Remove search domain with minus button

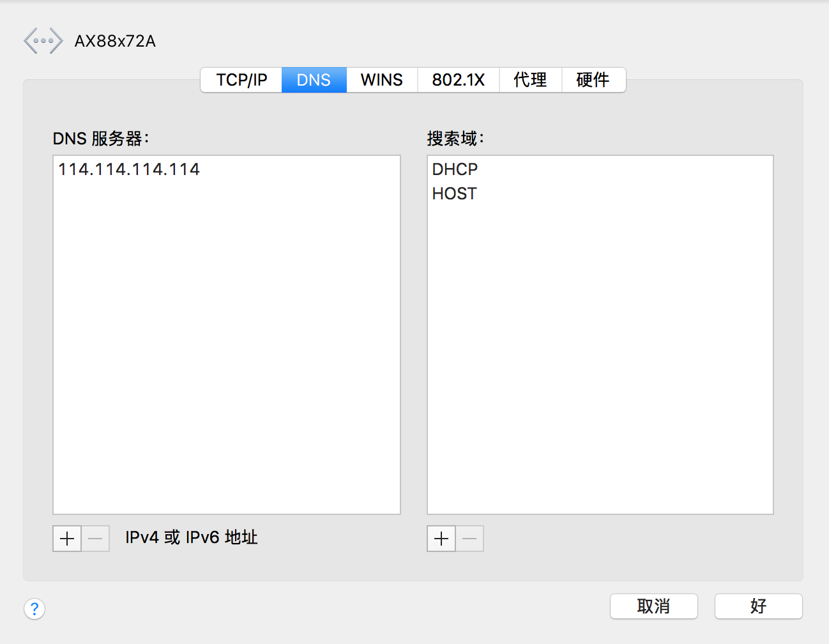(469, 539)
